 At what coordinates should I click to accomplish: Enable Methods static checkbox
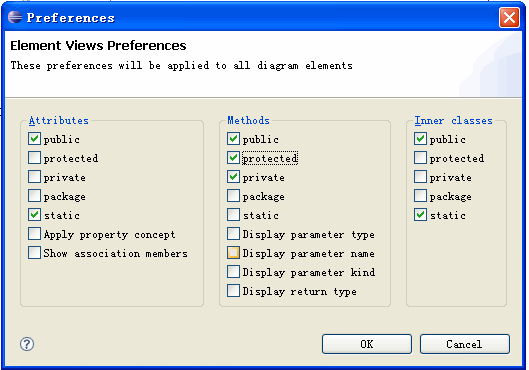pos(233,215)
